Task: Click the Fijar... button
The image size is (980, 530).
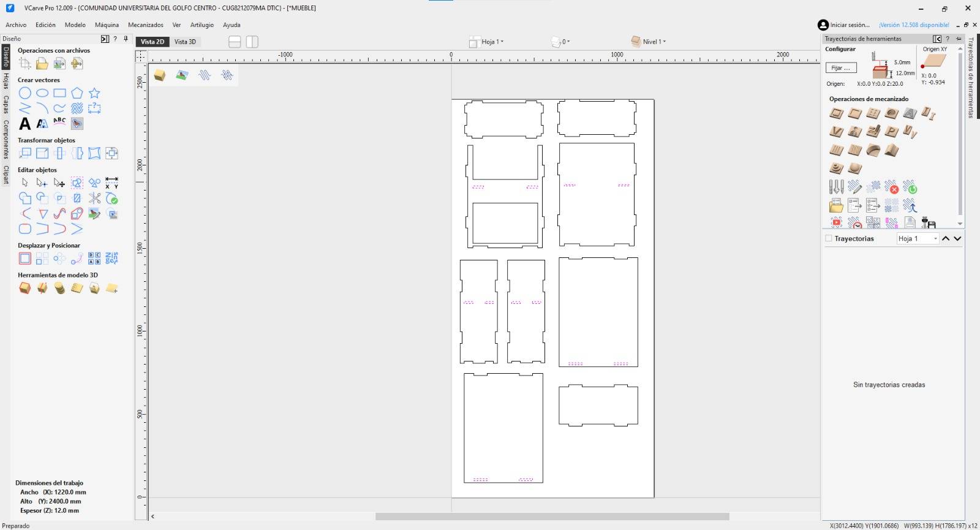Action: [x=841, y=68]
